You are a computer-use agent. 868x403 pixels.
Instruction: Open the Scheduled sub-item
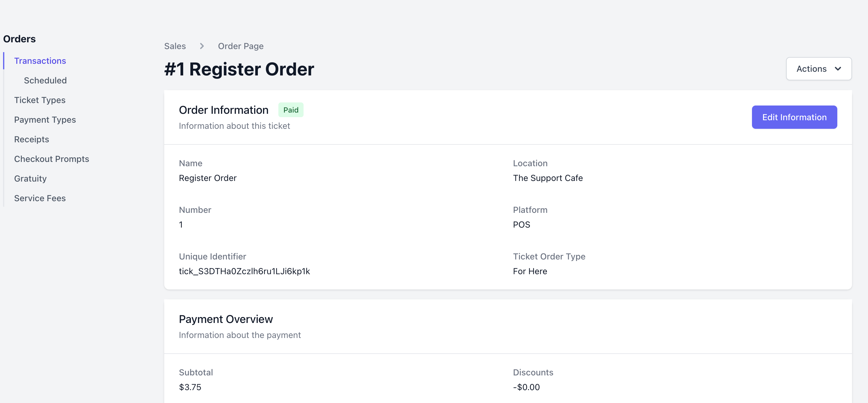click(45, 80)
